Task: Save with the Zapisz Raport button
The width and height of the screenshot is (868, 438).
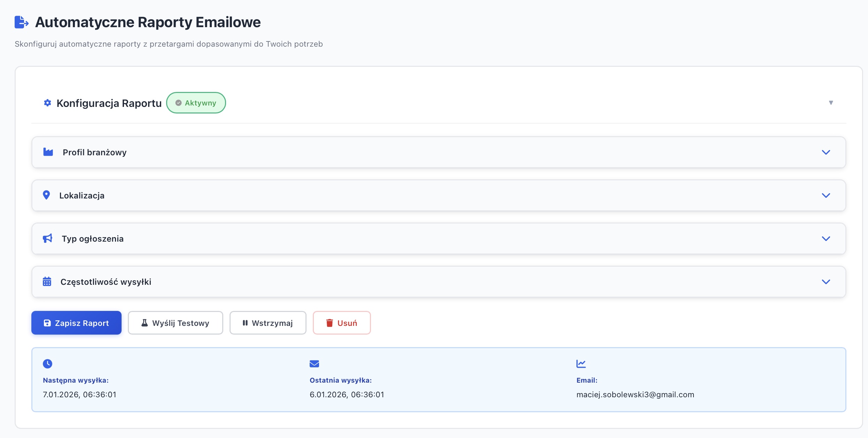Action: 77,323
